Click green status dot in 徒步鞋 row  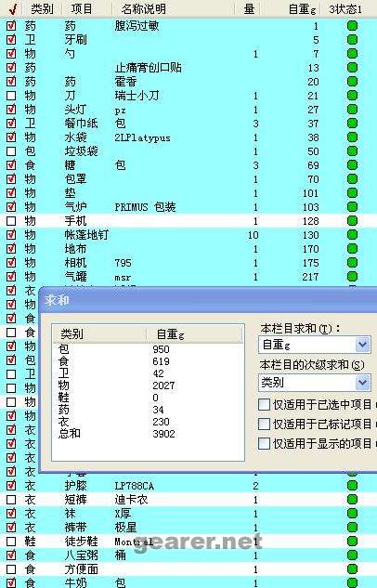click(352, 542)
